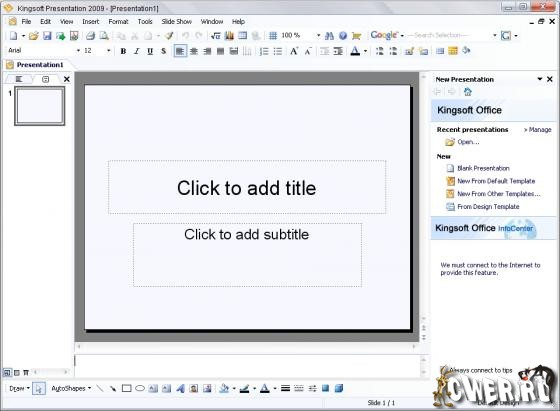Click the Open... link in recent presentations
This screenshot has height=411, width=560.
tap(468, 142)
